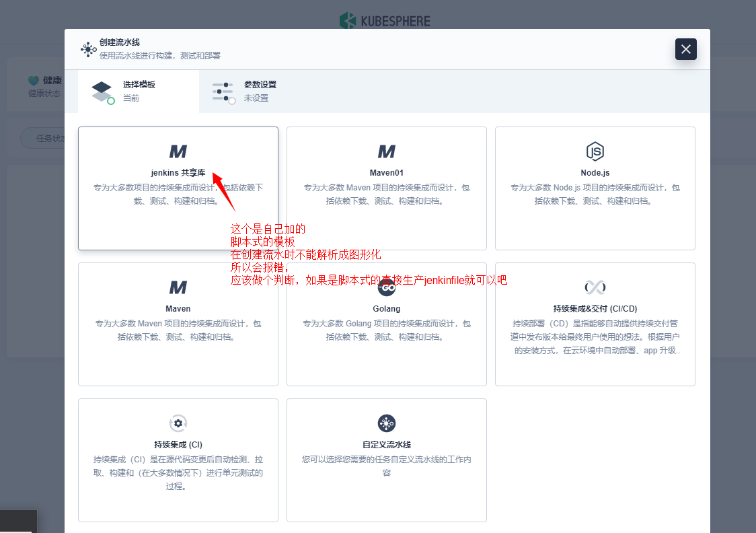The width and height of the screenshot is (756, 533).
Task: Click the 持续集成 (CI) description text
Action: pyautogui.click(x=178, y=473)
